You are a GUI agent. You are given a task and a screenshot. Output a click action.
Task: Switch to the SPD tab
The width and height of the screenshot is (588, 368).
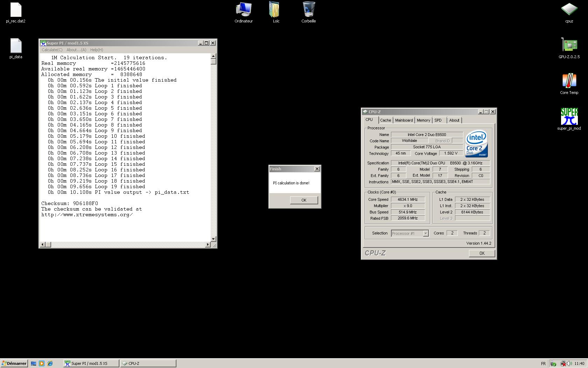[x=438, y=120]
